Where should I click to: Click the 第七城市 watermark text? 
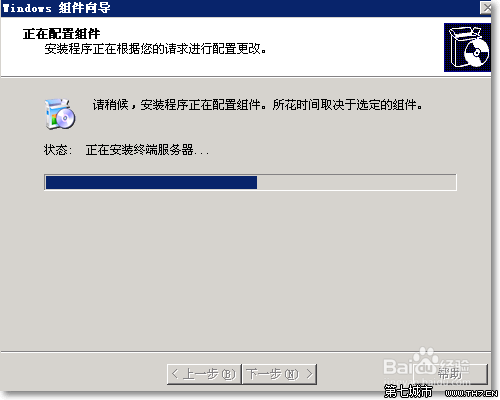click(408, 391)
